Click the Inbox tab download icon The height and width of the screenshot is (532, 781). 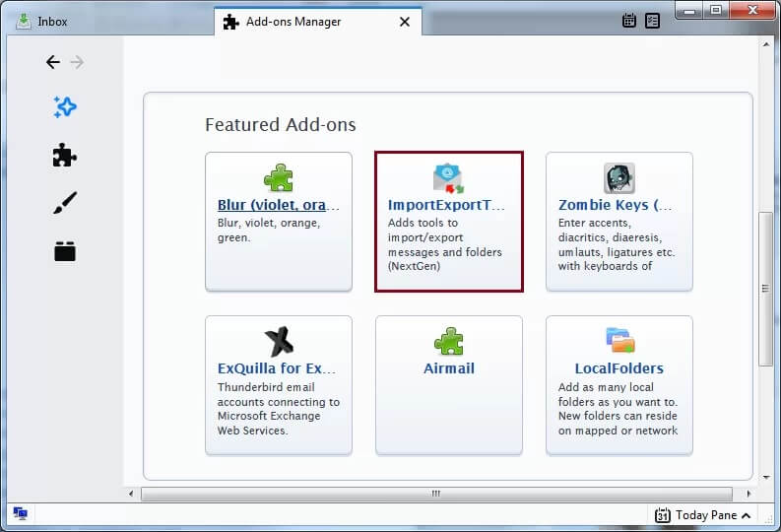pos(23,21)
